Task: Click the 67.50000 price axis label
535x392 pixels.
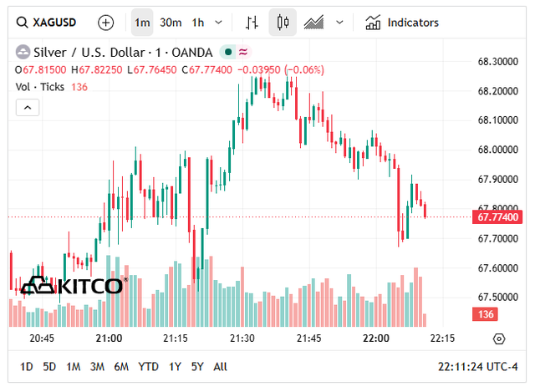Action: point(498,298)
